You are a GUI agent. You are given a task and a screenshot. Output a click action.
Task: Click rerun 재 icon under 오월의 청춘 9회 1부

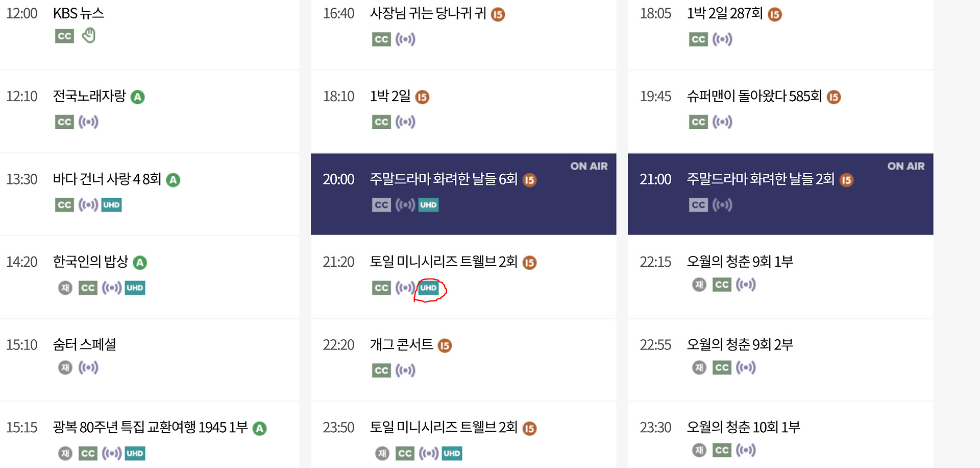pyautogui.click(x=699, y=285)
